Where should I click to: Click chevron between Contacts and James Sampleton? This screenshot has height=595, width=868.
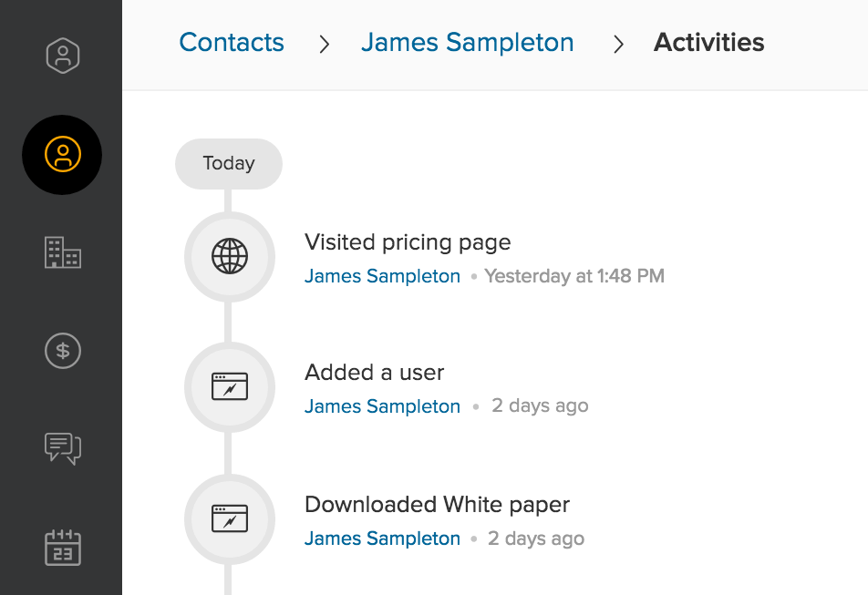tap(324, 44)
